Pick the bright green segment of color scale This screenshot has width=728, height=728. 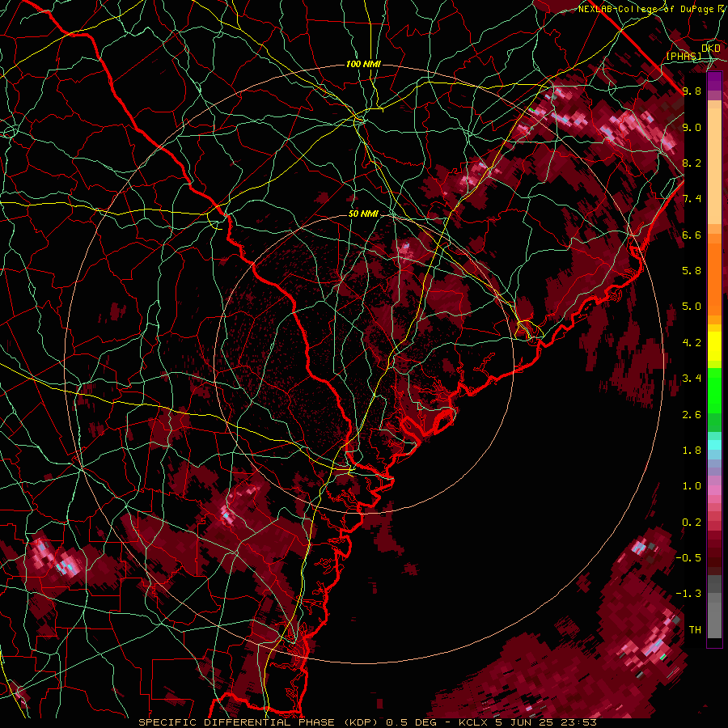click(714, 391)
